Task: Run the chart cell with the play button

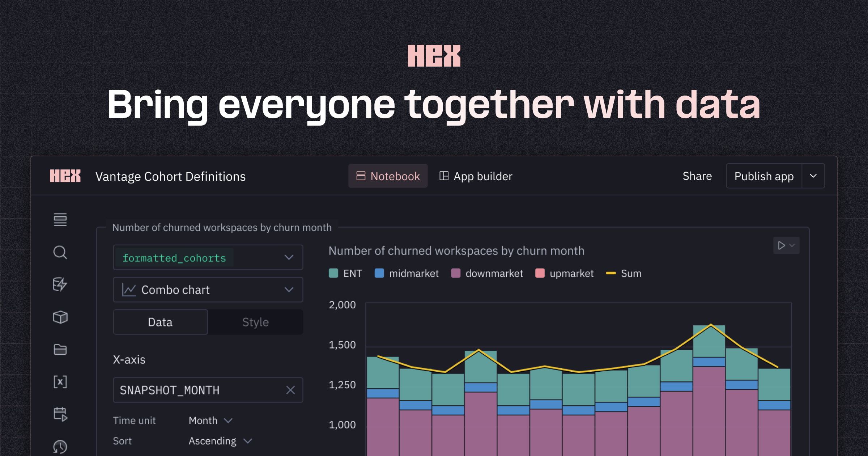Action: coord(782,246)
